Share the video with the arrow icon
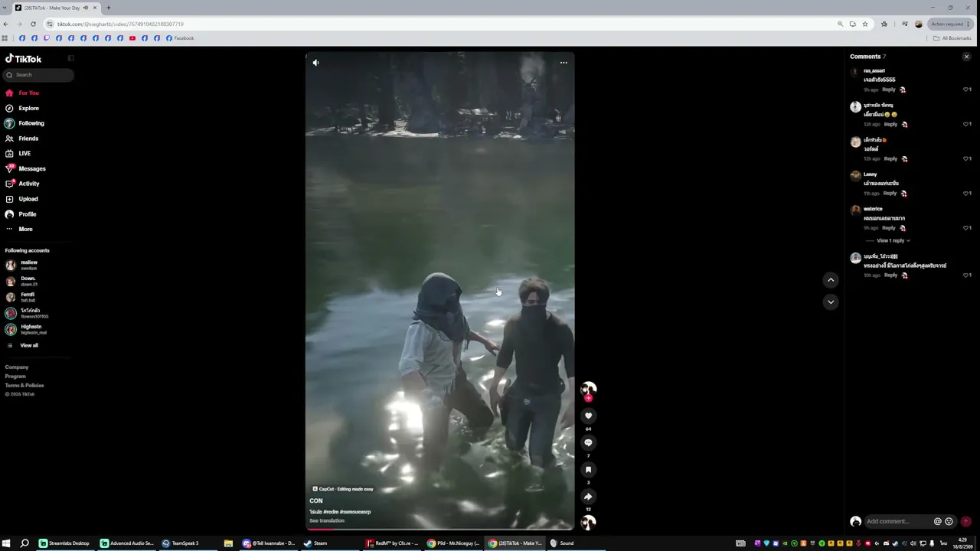The height and width of the screenshot is (551, 980). pyautogui.click(x=588, y=497)
